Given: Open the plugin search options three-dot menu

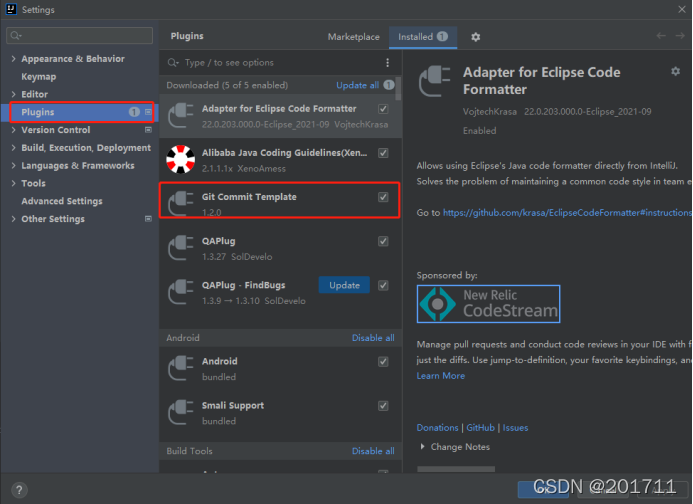Looking at the screenshot, I should 388,63.
